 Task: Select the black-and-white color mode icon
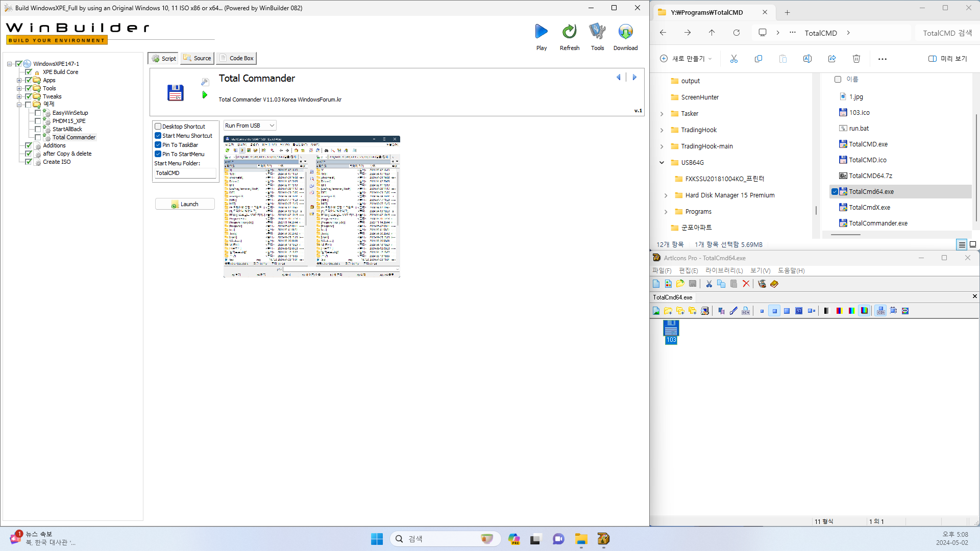point(826,311)
